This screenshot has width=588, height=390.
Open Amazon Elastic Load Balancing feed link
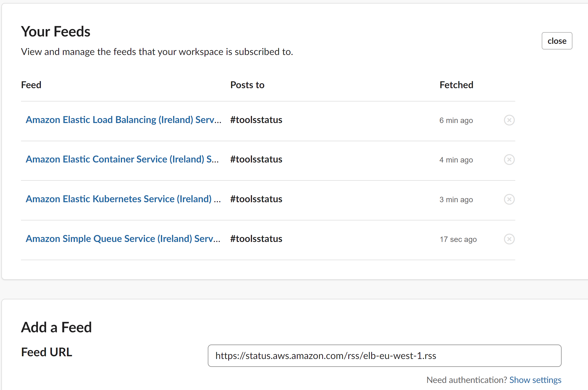[x=123, y=120]
